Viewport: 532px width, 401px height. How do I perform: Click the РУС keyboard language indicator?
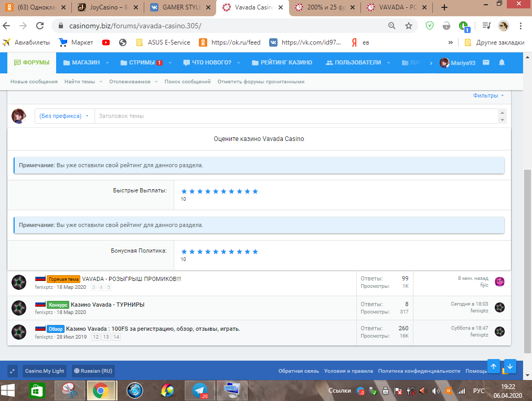coord(478,391)
